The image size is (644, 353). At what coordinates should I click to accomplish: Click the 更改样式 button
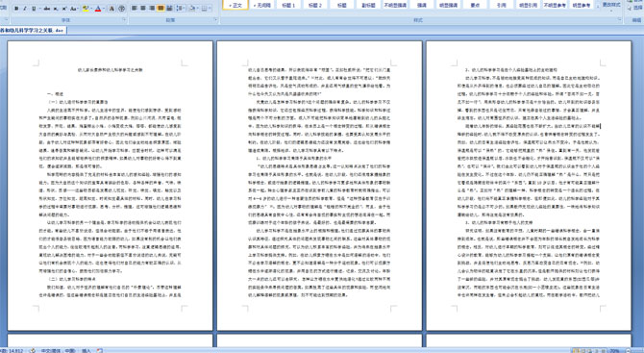tap(611, 5)
